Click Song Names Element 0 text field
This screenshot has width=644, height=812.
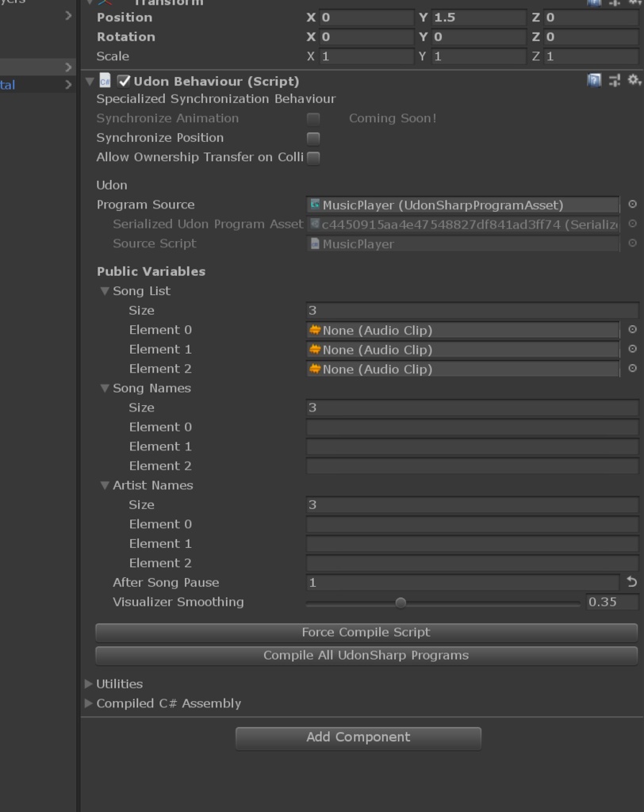click(472, 427)
